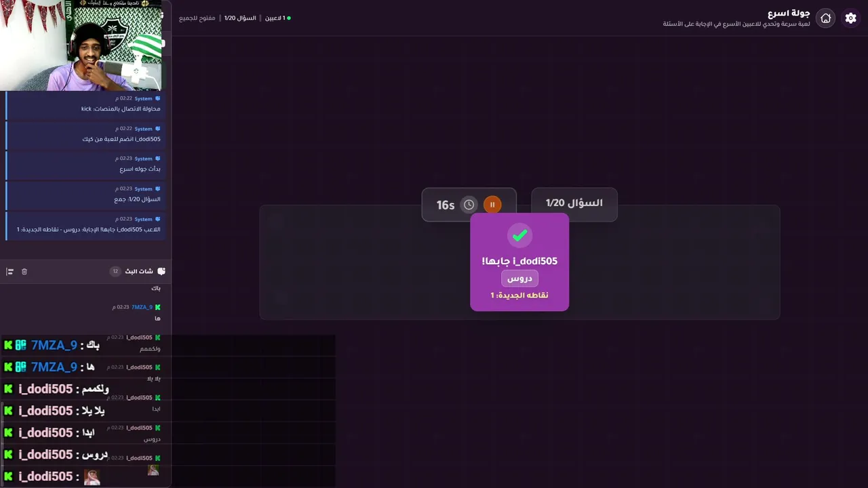Go to home via house icon
Viewport: 868px width, 488px height.
point(825,18)
